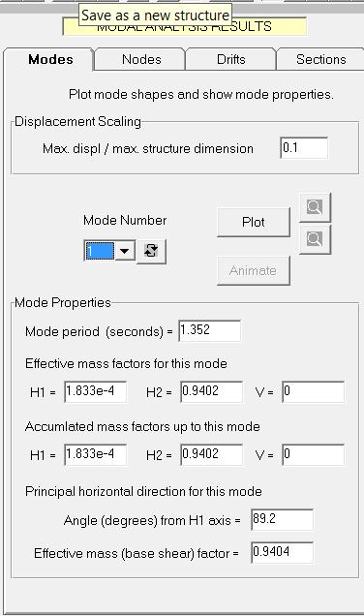Click the cycle-mode refresh icon beside Mode Number
The width and height of the screenshot is (364, 616).
pos(152,252)
